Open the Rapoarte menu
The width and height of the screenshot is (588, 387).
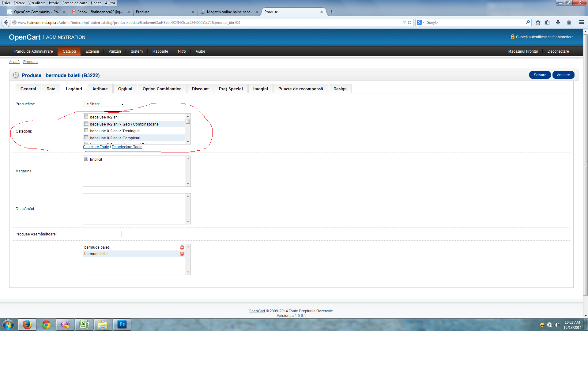point(160,51)
